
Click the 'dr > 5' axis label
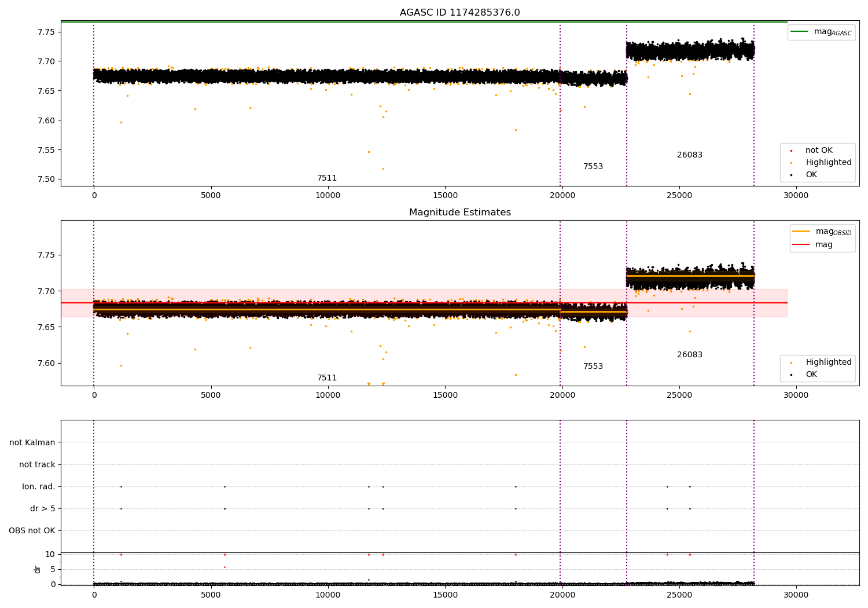point(43,509)
